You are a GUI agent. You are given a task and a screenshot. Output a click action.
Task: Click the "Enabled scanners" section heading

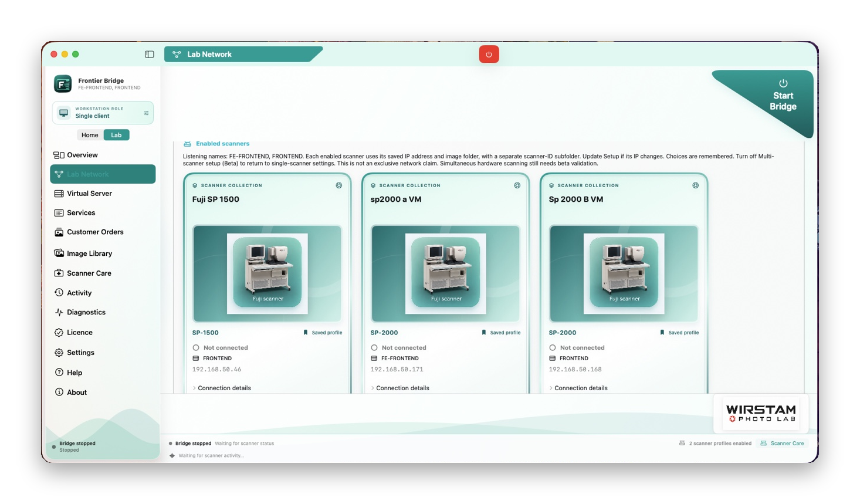click(x=223, y=144)
